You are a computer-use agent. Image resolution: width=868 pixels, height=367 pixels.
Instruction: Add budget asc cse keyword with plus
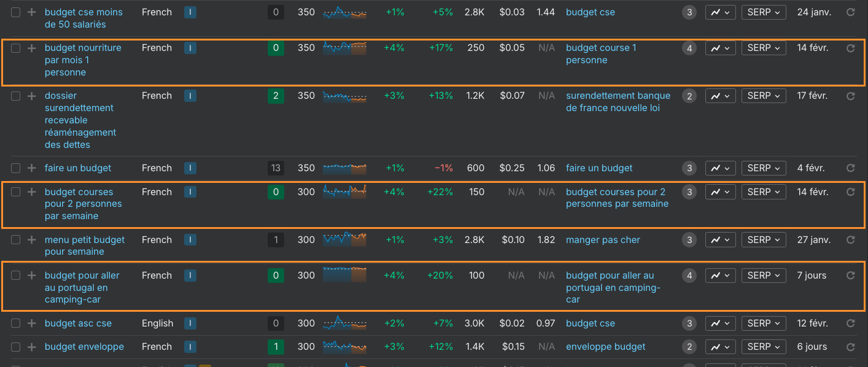(x=32, y=323)
